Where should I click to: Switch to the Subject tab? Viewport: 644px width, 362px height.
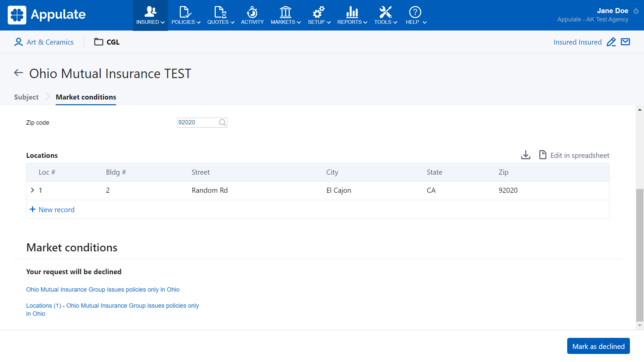[x=26, y=97]
